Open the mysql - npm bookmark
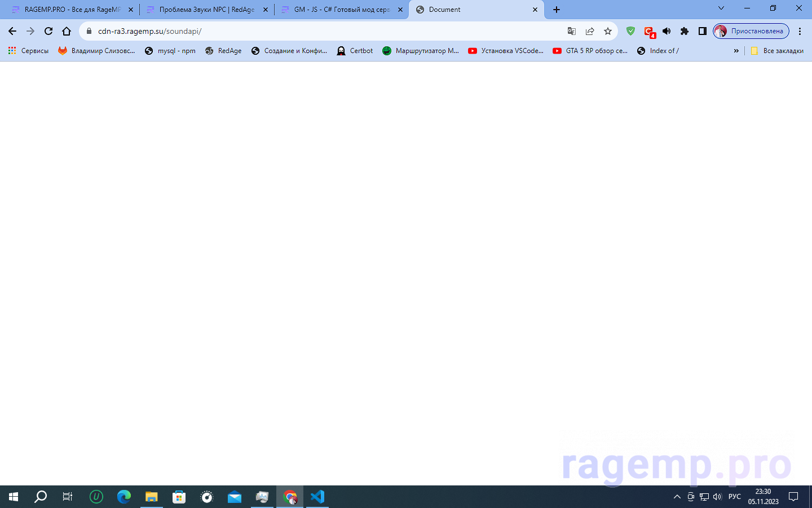Screen dimensions: 812x508 170,51
